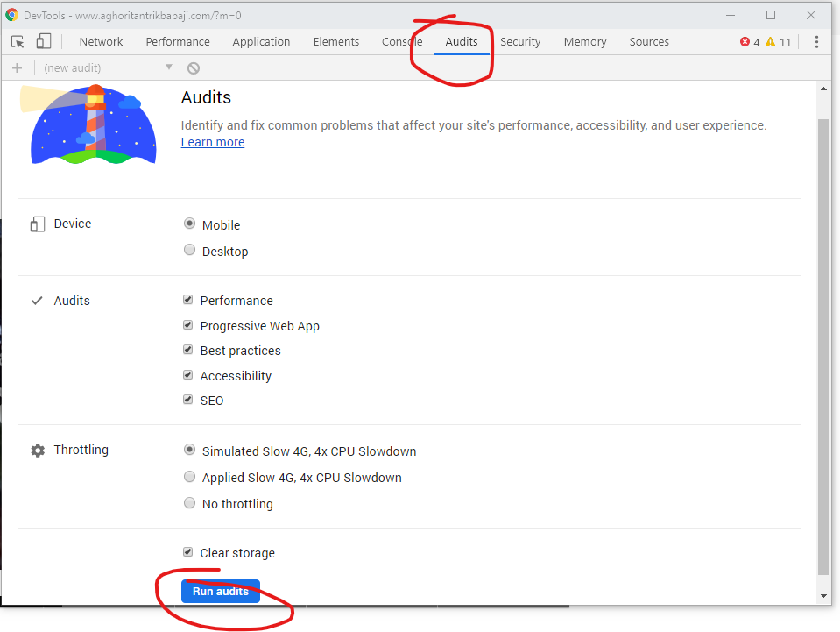Select the Desktop device radio button

[x=189, y=250]
